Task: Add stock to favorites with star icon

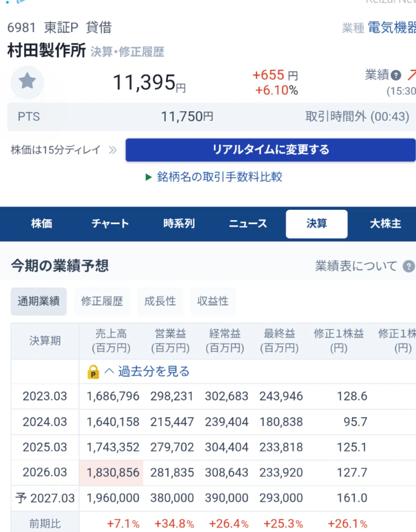Action: click(x=27, y=82)
